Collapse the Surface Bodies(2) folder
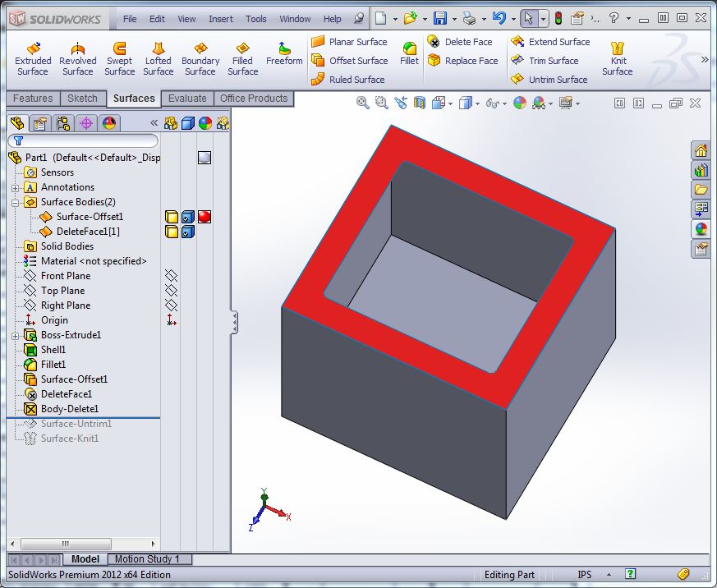Viewport: 717px width, 588px height. click(x=15, y=202)
